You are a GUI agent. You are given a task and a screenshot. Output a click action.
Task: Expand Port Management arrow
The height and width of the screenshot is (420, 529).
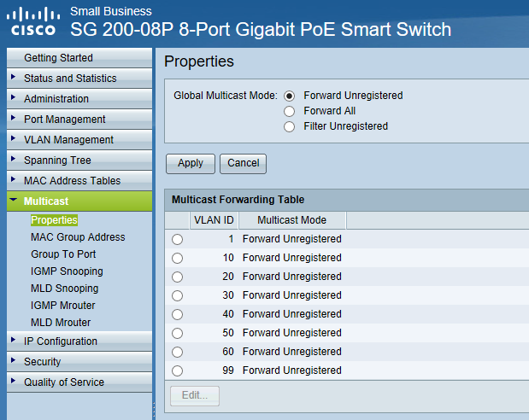[13, 118]
